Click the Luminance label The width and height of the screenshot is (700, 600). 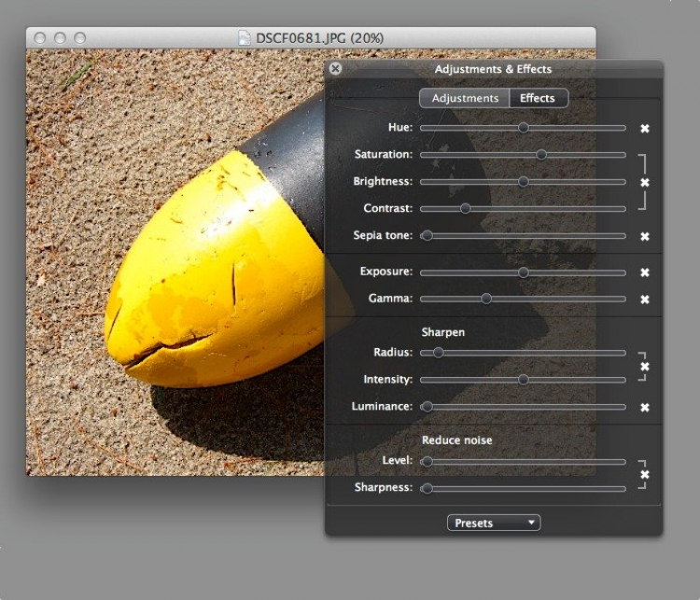(x=382, y=406)
